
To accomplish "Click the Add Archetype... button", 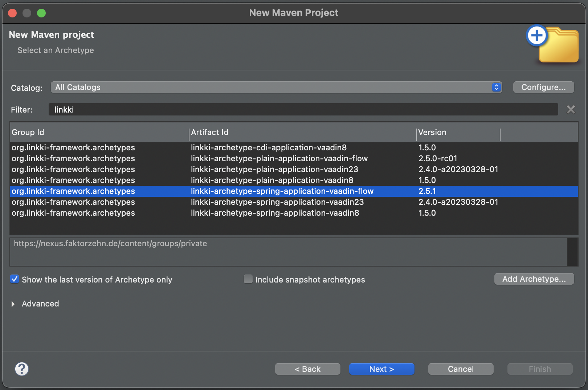I will tap(534, 279).
